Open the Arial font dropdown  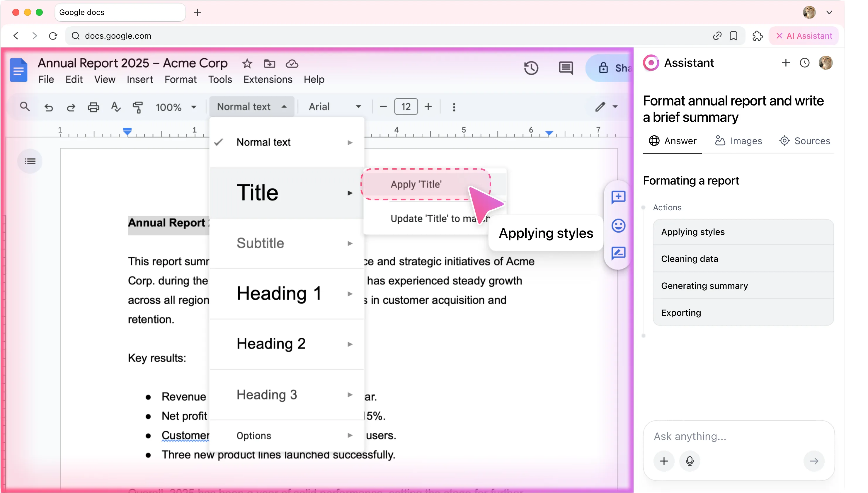tap(335, 107)
